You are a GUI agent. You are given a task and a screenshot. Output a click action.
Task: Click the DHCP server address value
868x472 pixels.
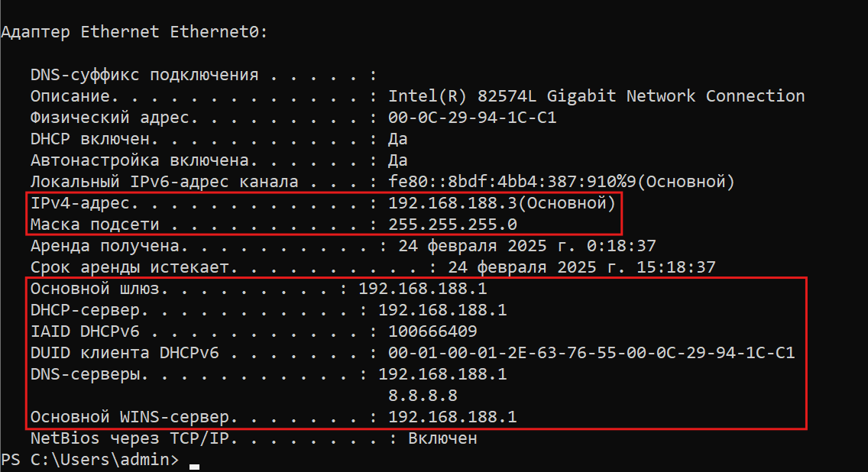tap(442, 310)
